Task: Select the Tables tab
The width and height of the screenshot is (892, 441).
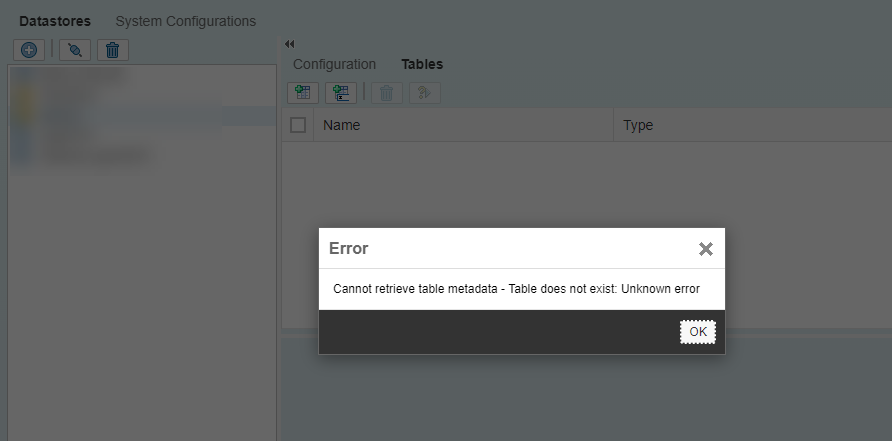Action: pos(422,64)
